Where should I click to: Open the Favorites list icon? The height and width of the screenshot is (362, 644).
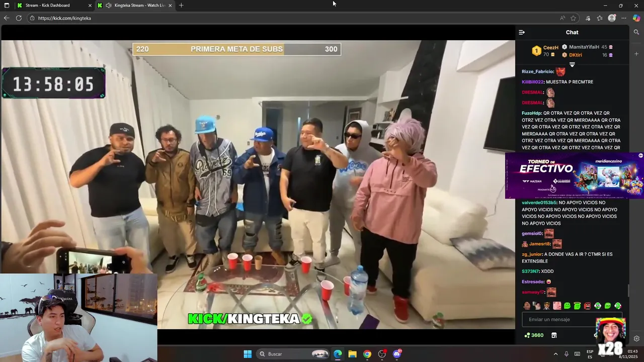pos(600,18)
